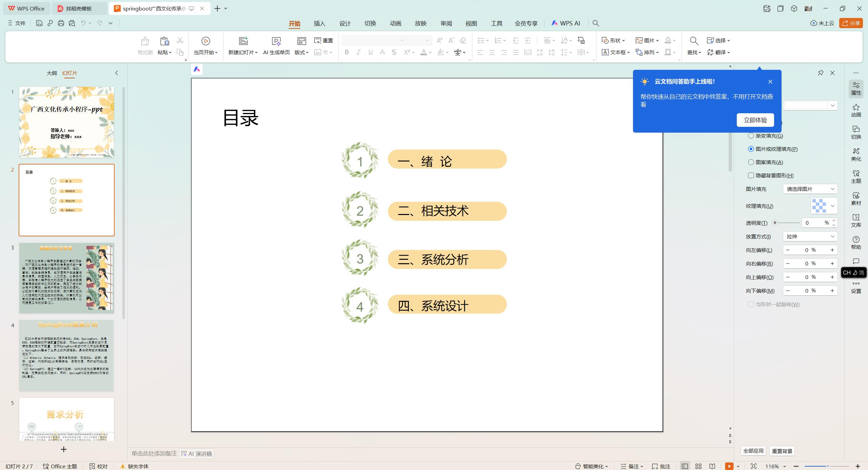Select slide 3 thumbnail in the slide panel
The height and width of the screenshot is (470, 868).
tap(66, 277)
